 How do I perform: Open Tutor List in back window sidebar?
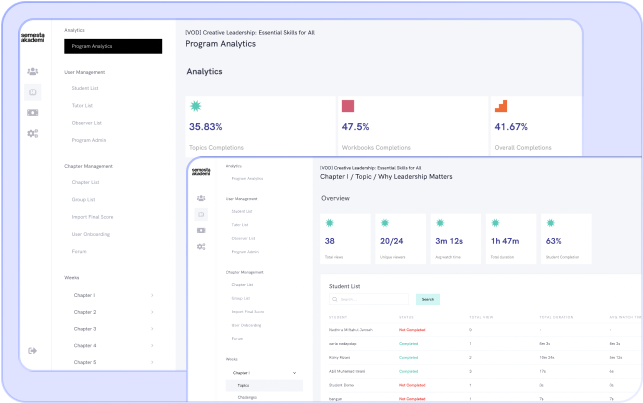(x=82, y=105)
